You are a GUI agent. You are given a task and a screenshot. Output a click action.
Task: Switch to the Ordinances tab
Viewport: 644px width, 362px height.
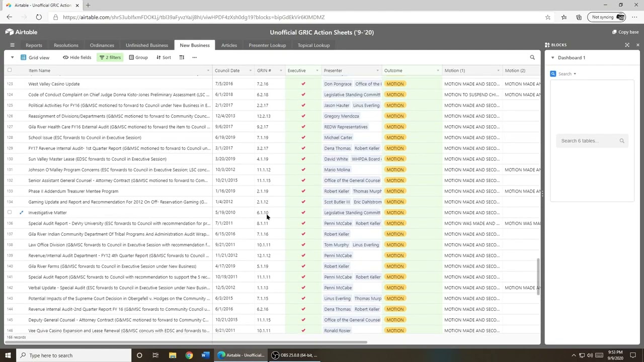tap(102, 45)
